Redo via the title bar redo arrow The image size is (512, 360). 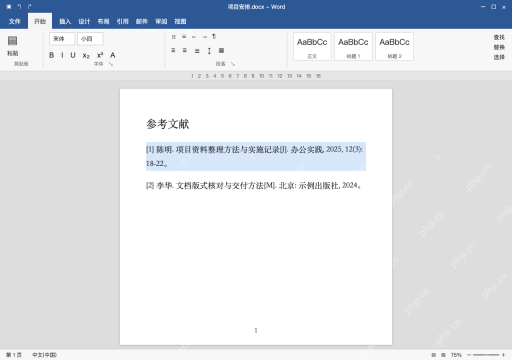pos(30,7)
